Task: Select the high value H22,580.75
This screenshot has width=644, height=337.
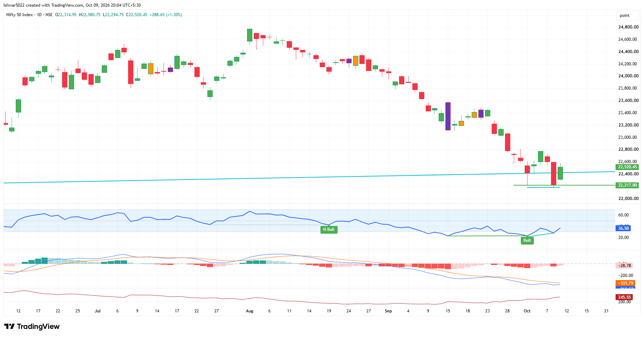Action: pyautogui.click(x=89, y=15)
